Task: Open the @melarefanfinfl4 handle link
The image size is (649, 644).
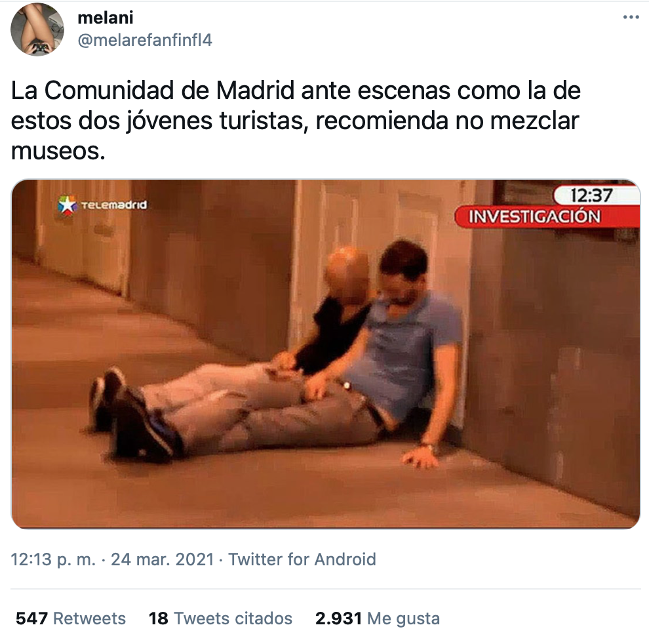Action: (145, 40)
